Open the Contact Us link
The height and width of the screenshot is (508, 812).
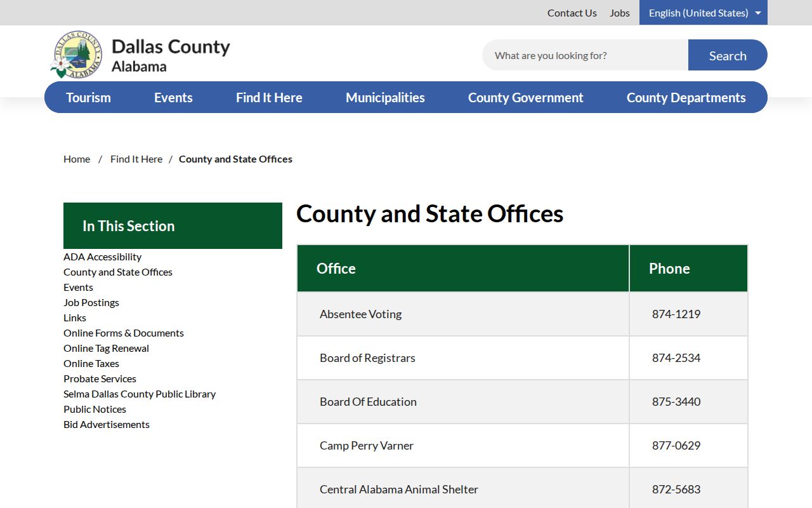pos(572,13)
